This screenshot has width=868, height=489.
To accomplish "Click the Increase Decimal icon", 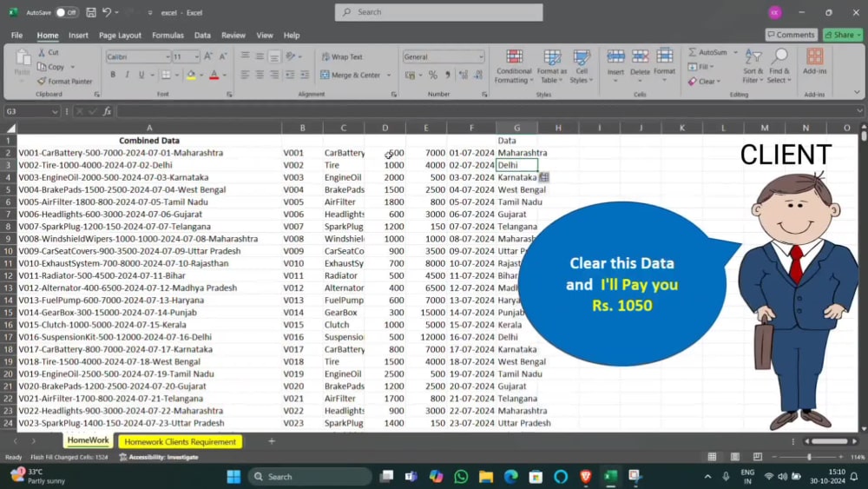I will click(x=464, y=75).
